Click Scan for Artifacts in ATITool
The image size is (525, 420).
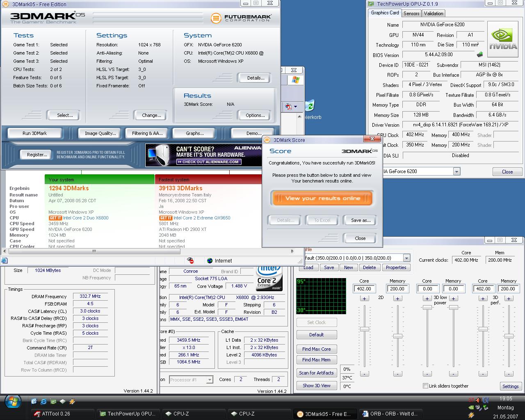pyautogui.click(x=317, y=373)
